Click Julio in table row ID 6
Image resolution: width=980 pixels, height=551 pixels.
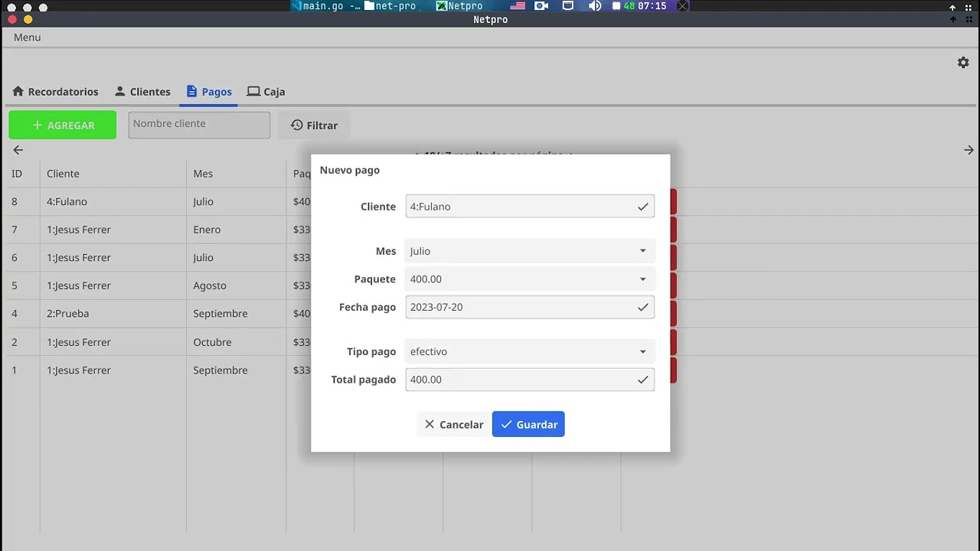(x=203, y=258)
